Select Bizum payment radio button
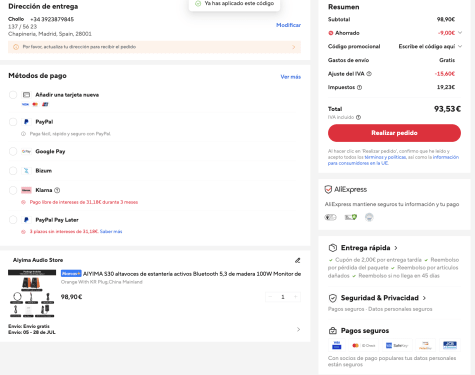This screenshot has height=375, width=475. [x=13, y=171]
